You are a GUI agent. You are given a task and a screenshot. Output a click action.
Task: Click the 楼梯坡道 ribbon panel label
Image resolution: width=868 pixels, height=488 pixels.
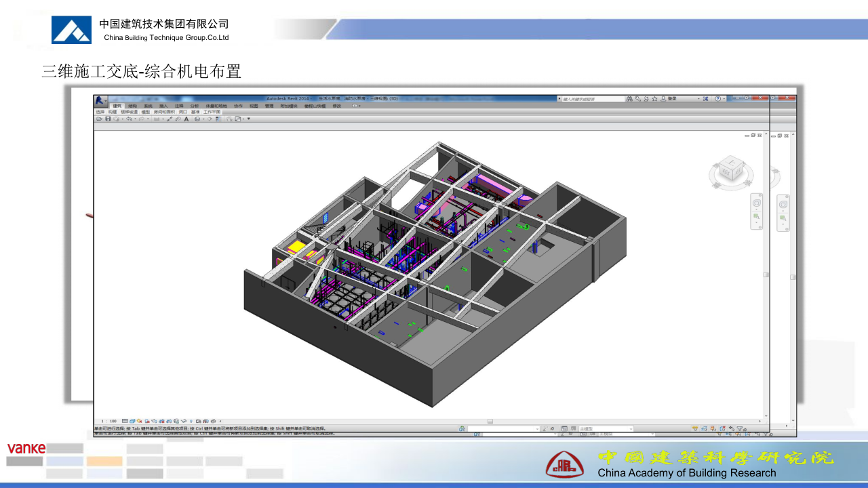click(x=129, y=112)
